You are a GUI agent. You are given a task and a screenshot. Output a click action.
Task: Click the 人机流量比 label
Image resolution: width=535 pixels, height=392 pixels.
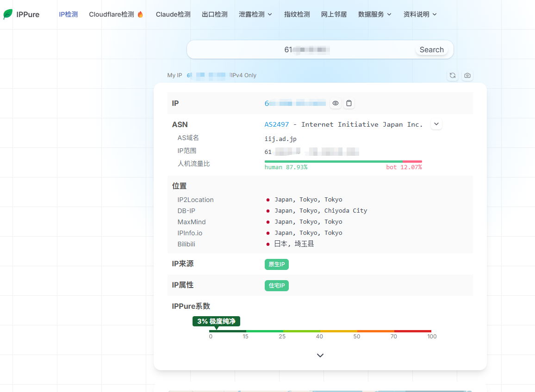193,164
